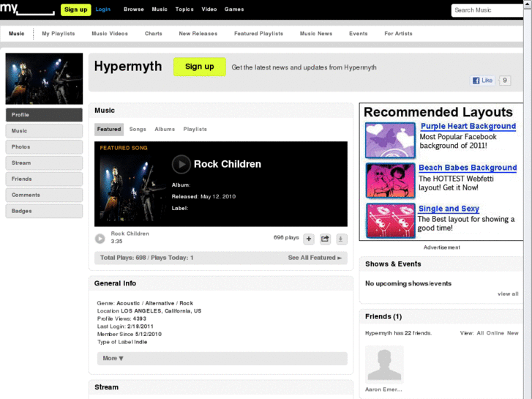Open the my logo home link

click(x=27, y=9)
